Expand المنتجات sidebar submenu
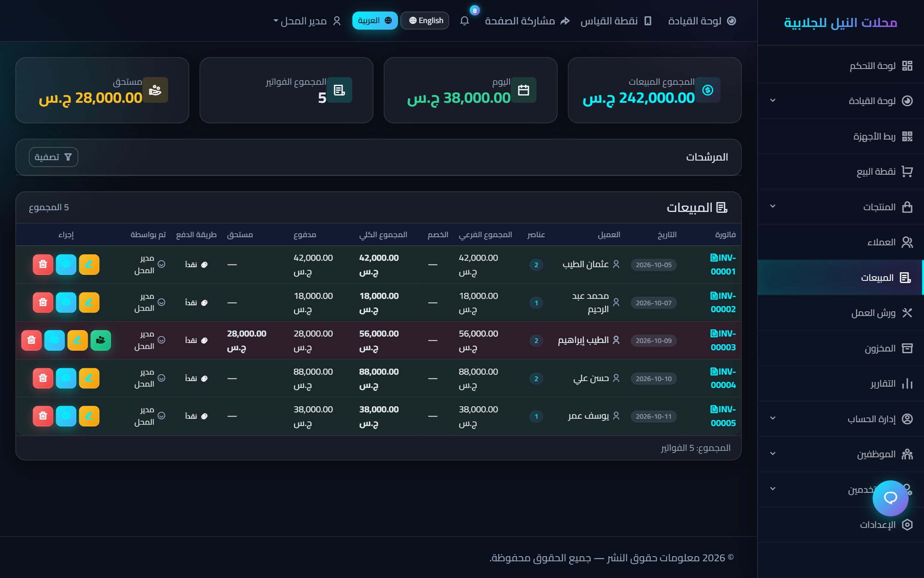 point(773,207)
